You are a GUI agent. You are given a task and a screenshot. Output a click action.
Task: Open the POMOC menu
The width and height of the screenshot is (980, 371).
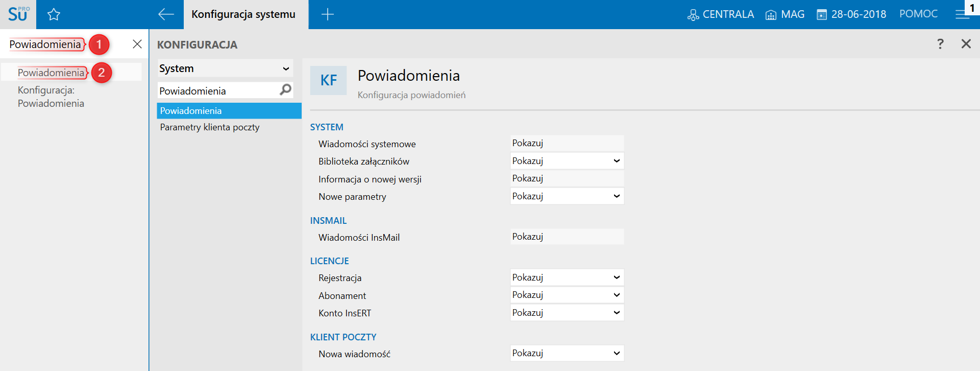point(918,14)
